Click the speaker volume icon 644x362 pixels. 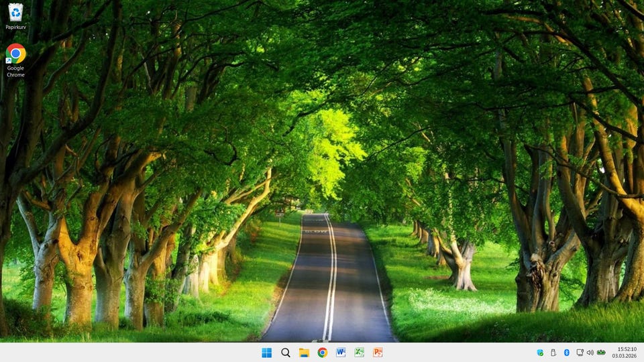(590, 353)
